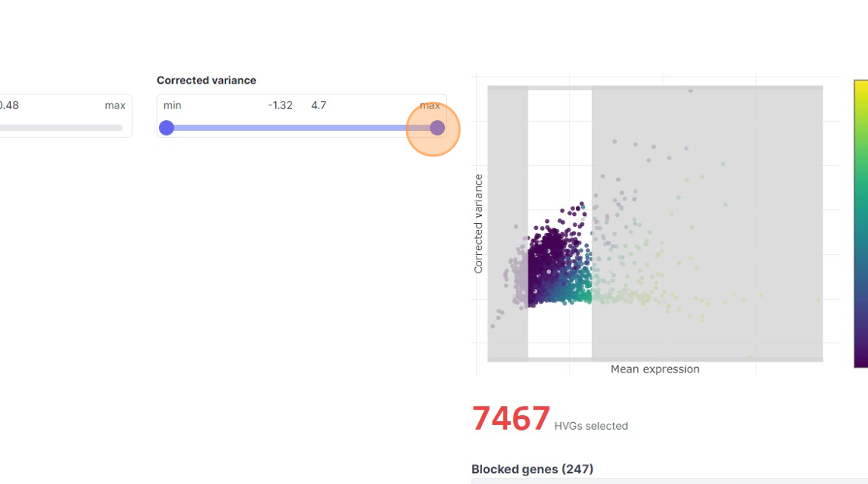Image resolution: width=868 pixels, height=484 pixels.
Task: Click the bold Corrected variance heading above the slider
Action: click(206, 81)
